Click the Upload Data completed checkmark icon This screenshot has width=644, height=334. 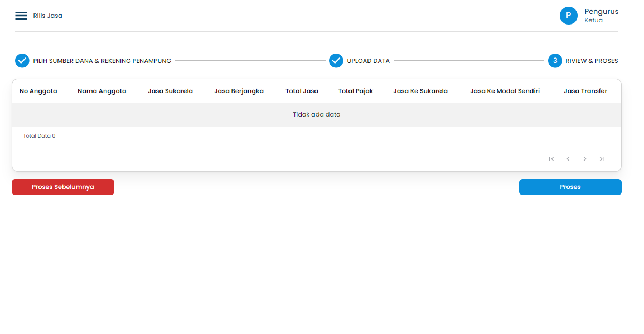pyautogui.click(x=336, y=60)
